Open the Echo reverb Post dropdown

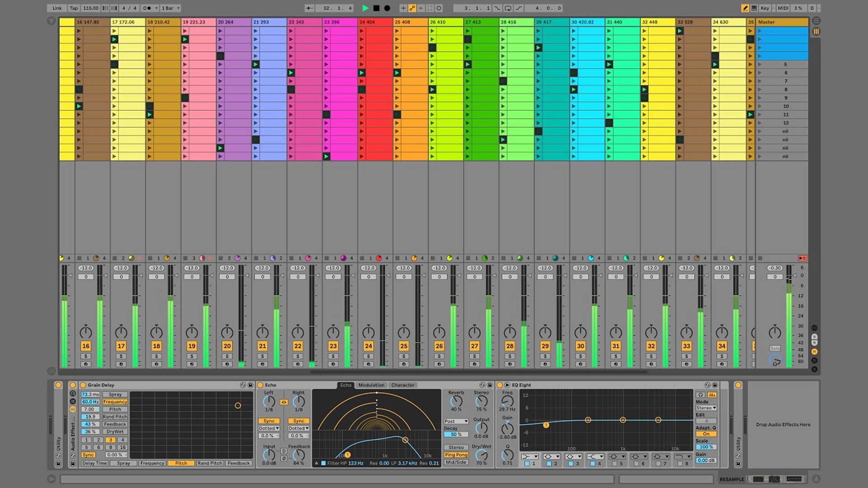click(456, 421)
